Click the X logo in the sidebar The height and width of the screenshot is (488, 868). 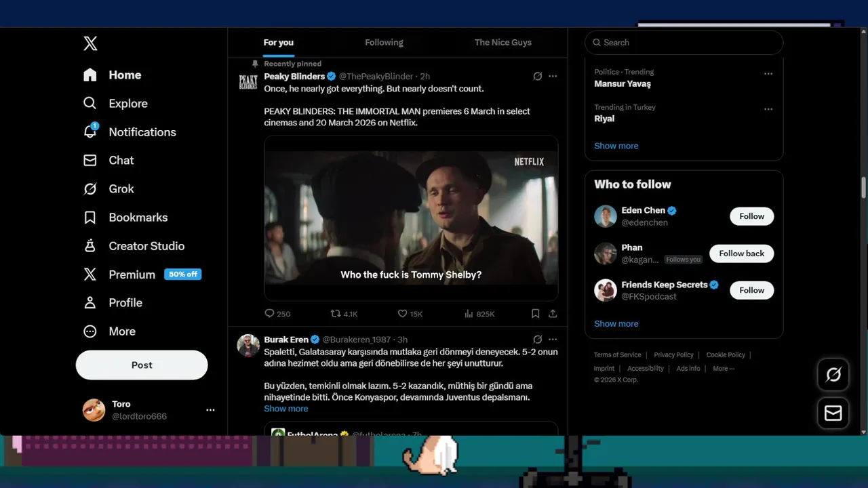90,43
